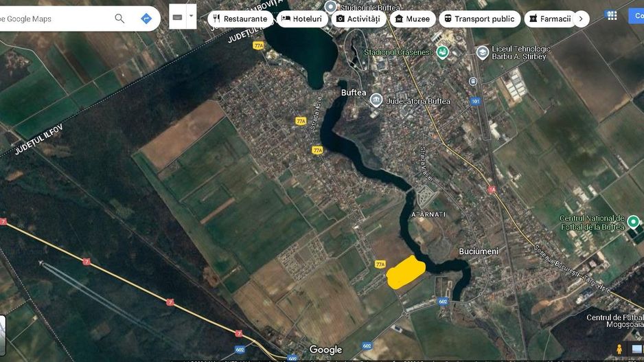Viewport: 644px width, 362px height.
Task: Select the Judecătoria Buftea marker icon
Action: tap(376, 100)
